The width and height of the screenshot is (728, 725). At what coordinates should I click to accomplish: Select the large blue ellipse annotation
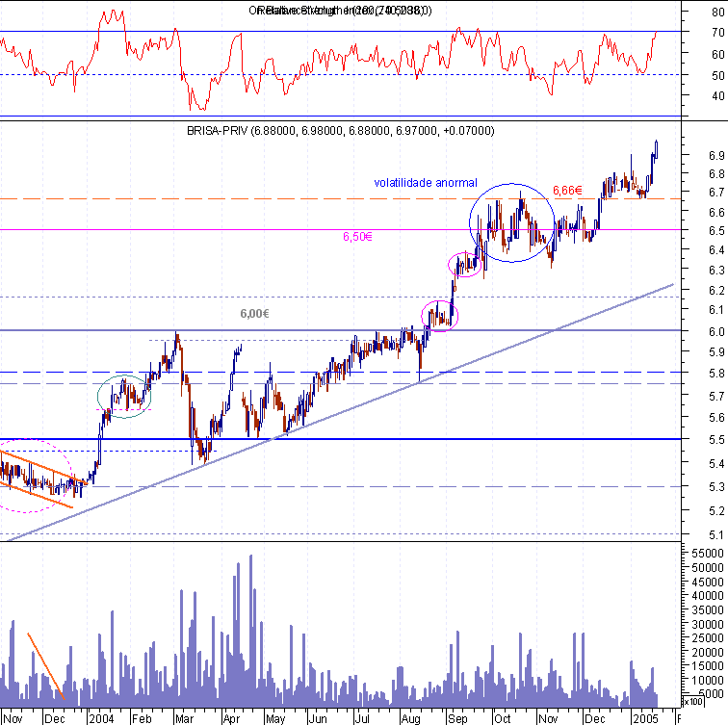(512, 222)
